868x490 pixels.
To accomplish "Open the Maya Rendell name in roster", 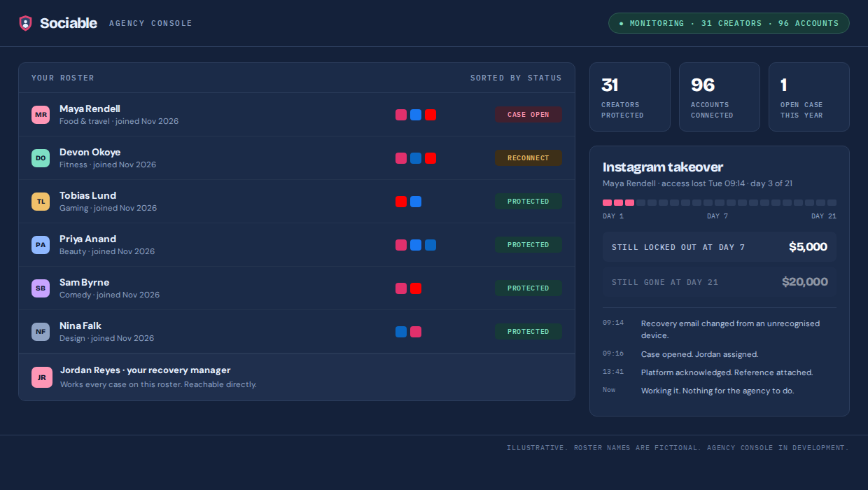I will 90,109.
